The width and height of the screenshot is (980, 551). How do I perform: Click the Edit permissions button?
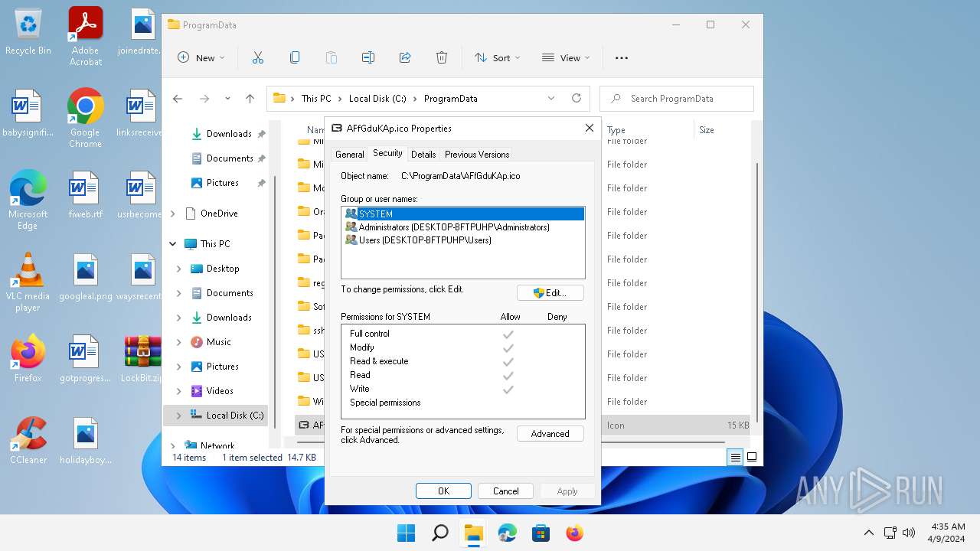pyautogui.click(x=550, y=293)
